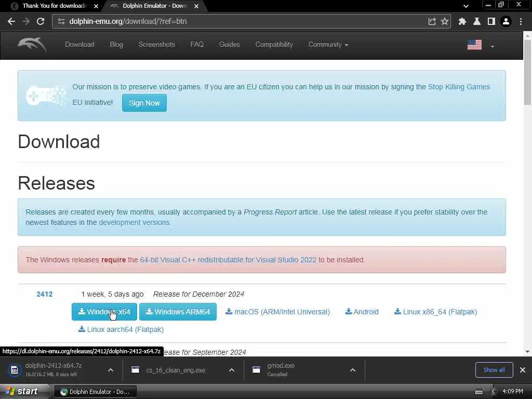Follow the Stop Killing Games link

point(459,87)
